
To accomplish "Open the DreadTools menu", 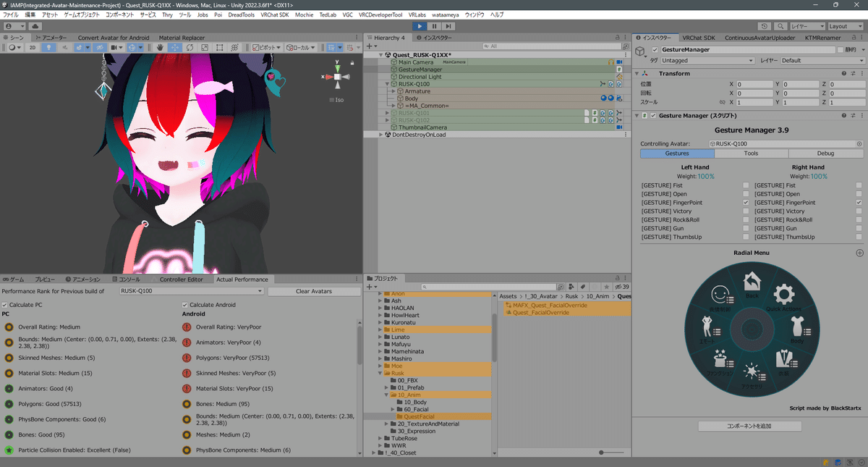I will coord(241,14).
